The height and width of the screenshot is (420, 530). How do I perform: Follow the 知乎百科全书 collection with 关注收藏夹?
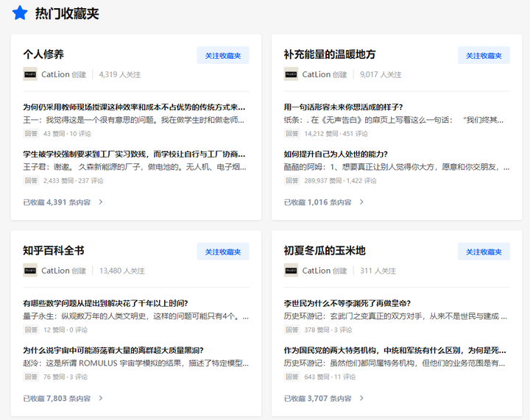(223, 252)
